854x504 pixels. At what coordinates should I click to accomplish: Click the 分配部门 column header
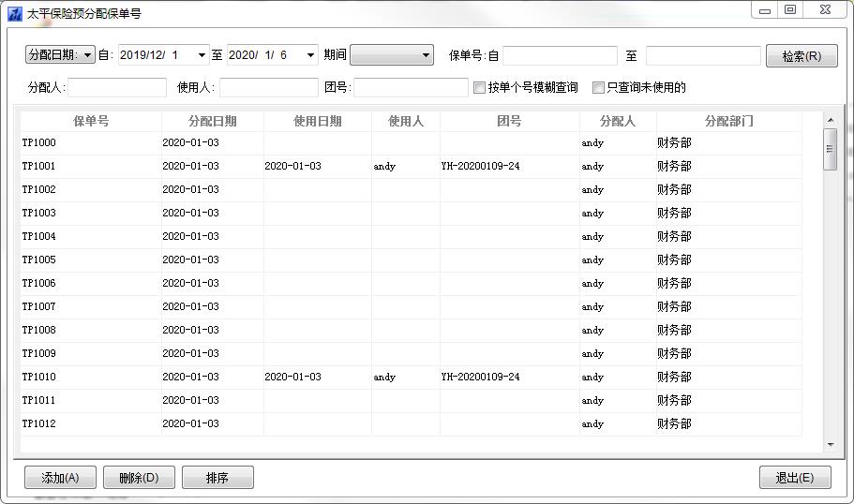[x=728, y=121]
